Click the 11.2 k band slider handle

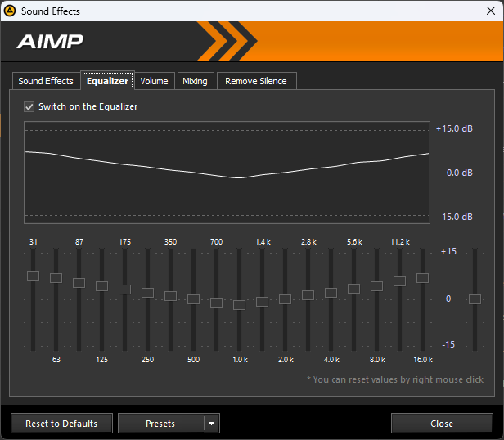(399, 281)
